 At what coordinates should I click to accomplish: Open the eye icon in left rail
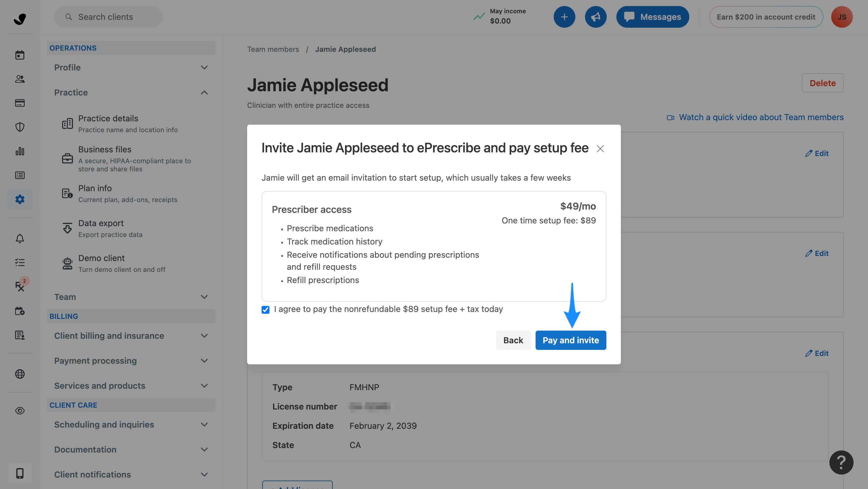[20, 411]
